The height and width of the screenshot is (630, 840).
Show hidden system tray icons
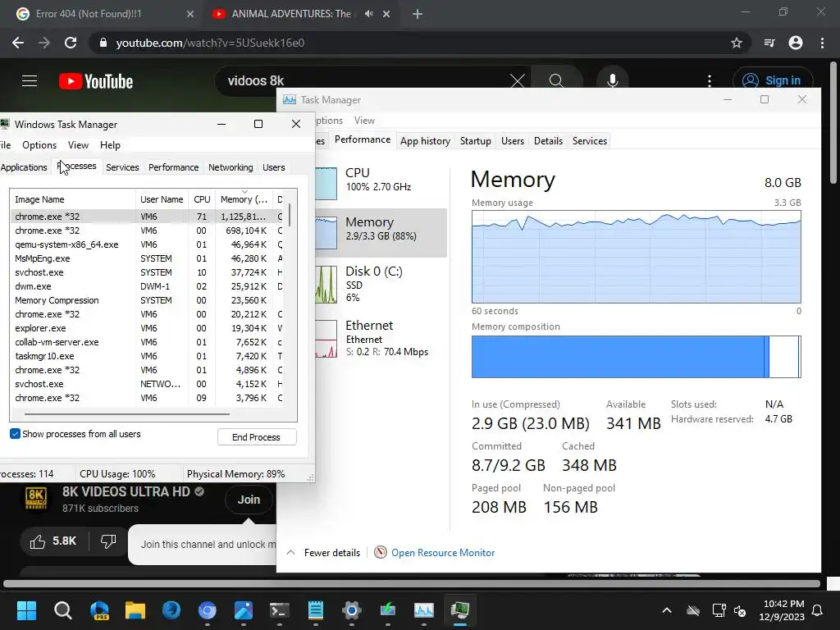[667, 610]
